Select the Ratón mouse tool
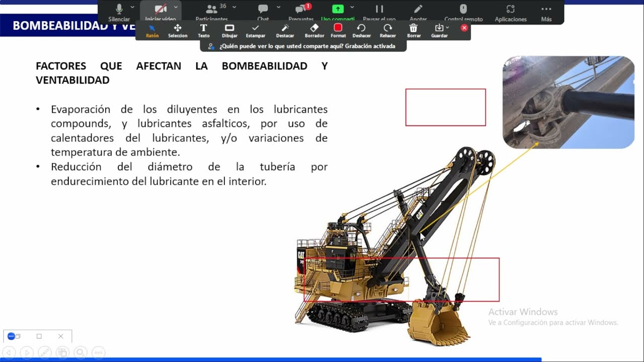Screen dimensions: 644x362 click(152, 31)
